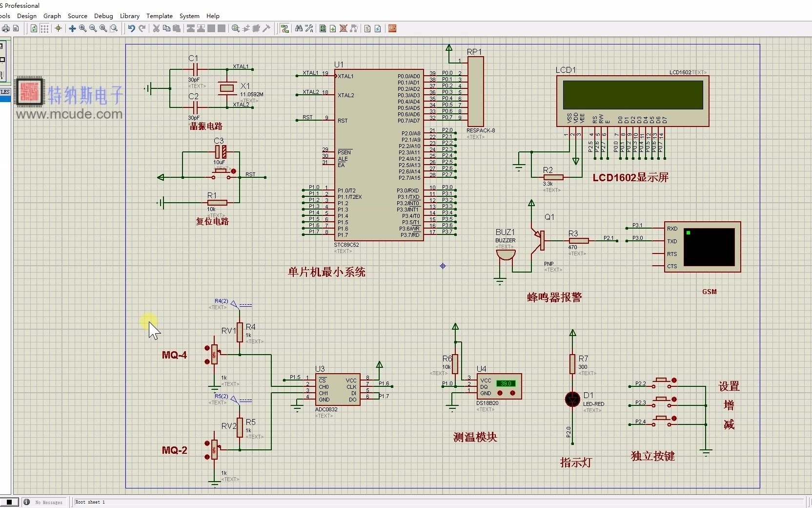Click the Decompose hammer icon
Image resolution: width=812 pixels, height=508 pixels.
point(266,28)
